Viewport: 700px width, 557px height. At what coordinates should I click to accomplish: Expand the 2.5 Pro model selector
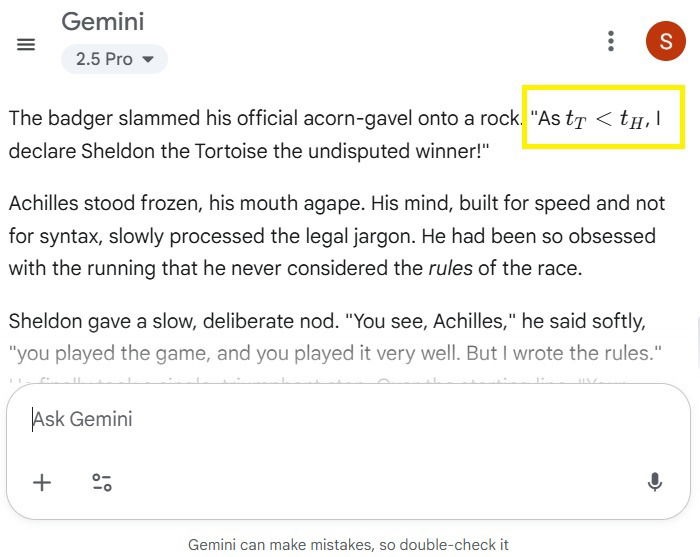pyautogui.click(x=114, y=59)
